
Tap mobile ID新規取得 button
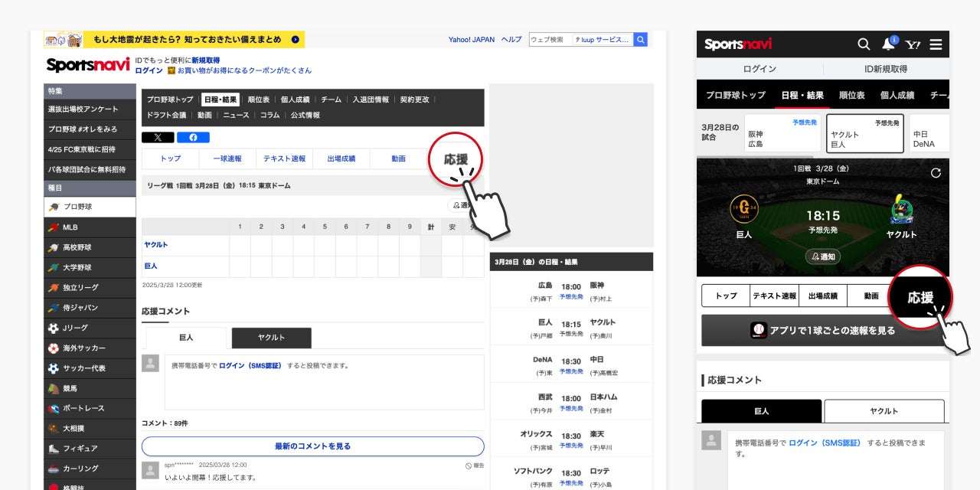point(886,69)
